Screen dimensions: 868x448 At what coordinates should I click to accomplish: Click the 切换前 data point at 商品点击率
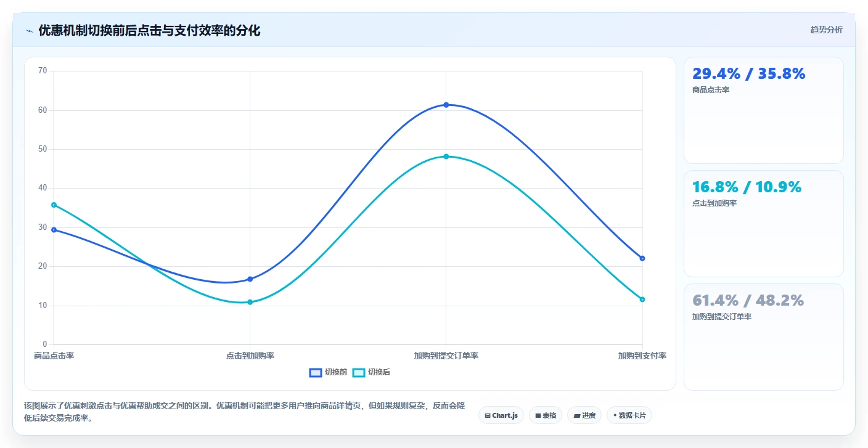coord(54,230)
